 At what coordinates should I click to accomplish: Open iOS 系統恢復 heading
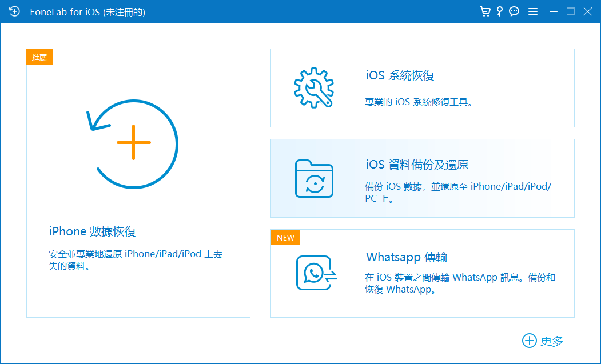pyautogui.click(x=400, y=75)
